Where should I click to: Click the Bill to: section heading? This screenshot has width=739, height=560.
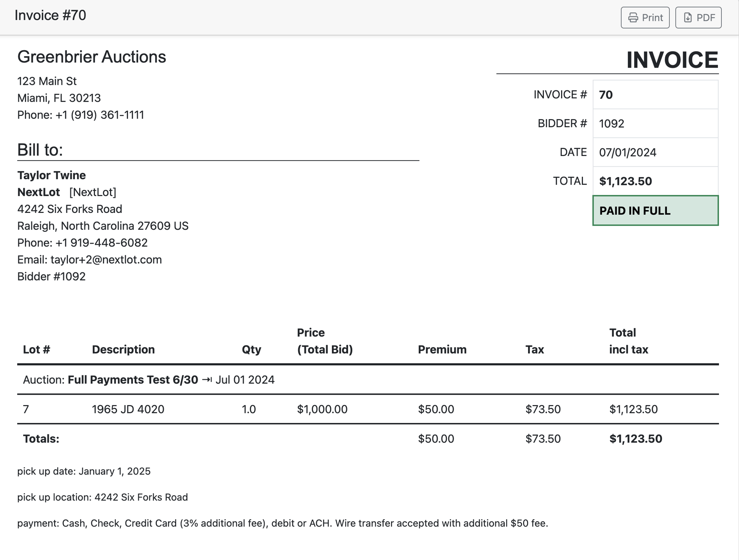coord(40,150)
